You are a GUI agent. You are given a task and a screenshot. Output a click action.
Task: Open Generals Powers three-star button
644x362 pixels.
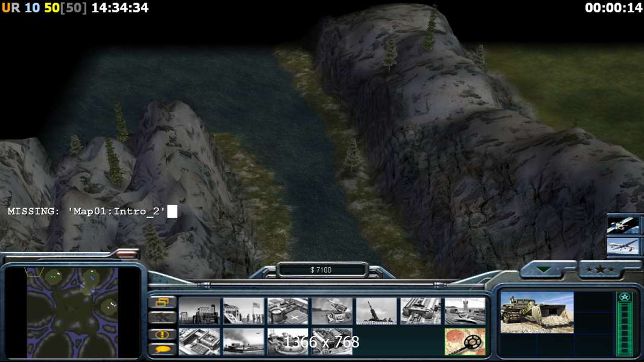coord(601,270)
